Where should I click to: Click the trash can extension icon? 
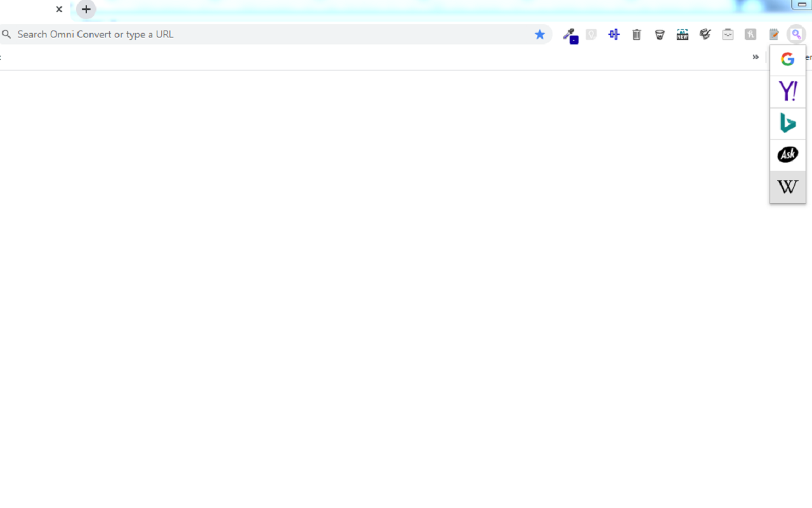(636, 34)
